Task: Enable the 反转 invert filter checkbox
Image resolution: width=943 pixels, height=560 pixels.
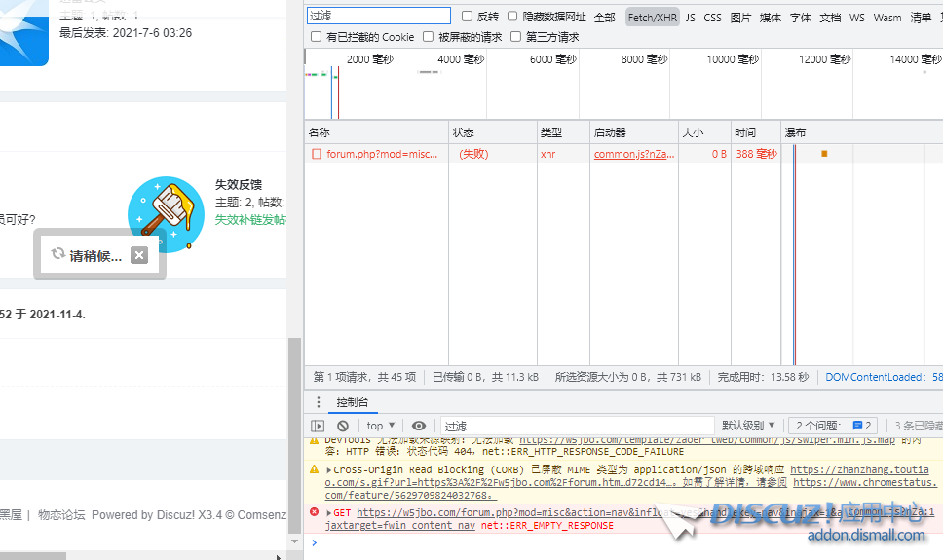Action: (x=467, y=17)
